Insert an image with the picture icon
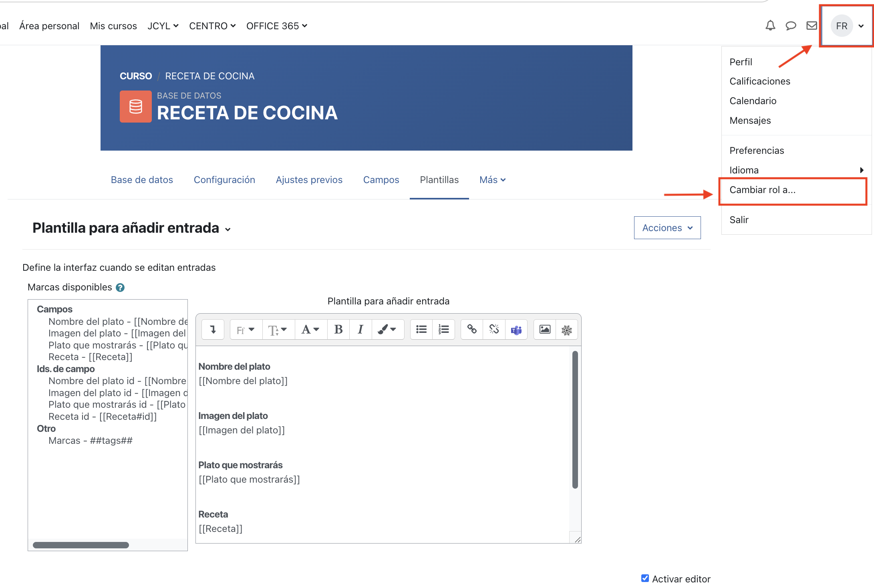 click(545, 329)
